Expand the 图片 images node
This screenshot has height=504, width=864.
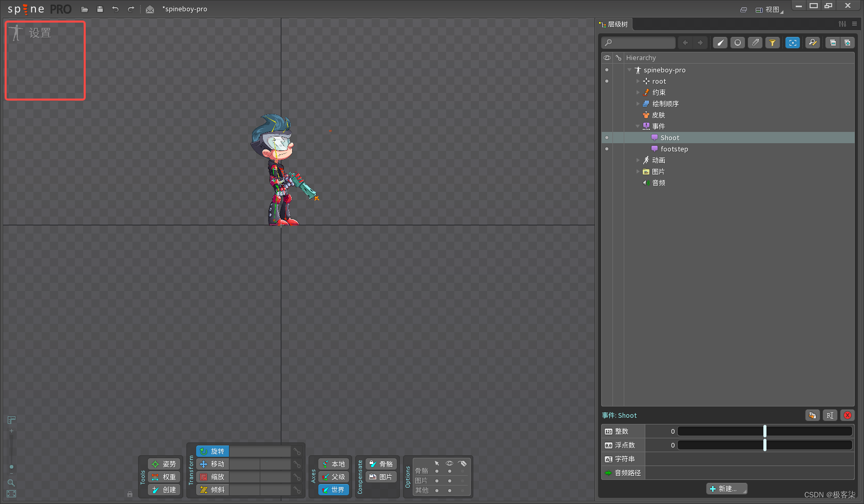pos(638,171)
